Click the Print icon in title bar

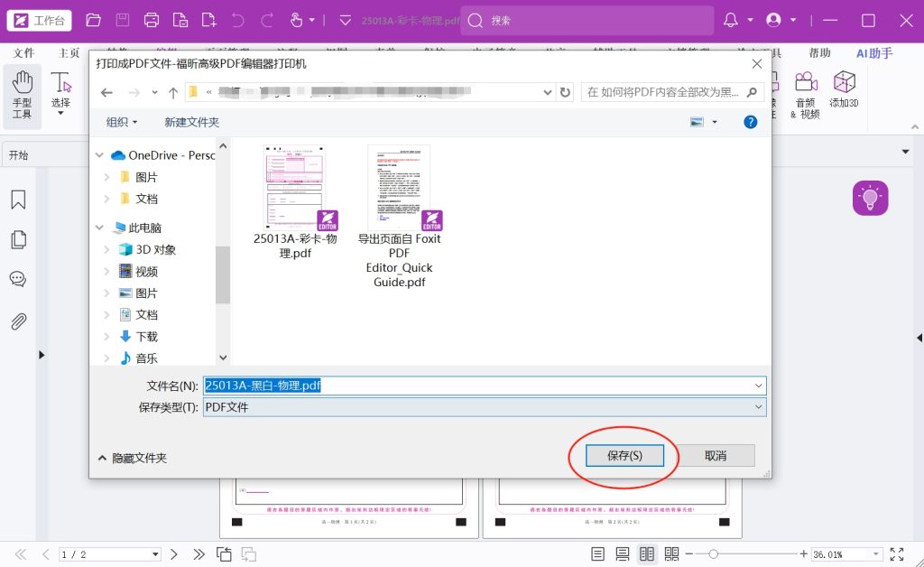152,20
